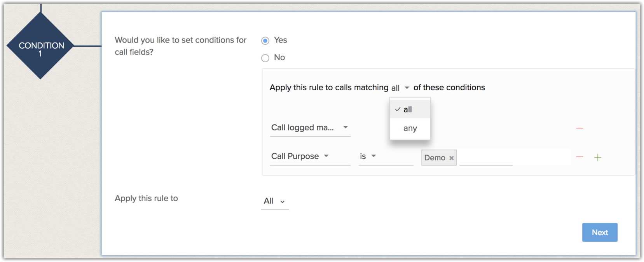Remove the Demo tag with x
This screenshot has width=644, height=262.
pyautogui.click(x=451, y=158)
